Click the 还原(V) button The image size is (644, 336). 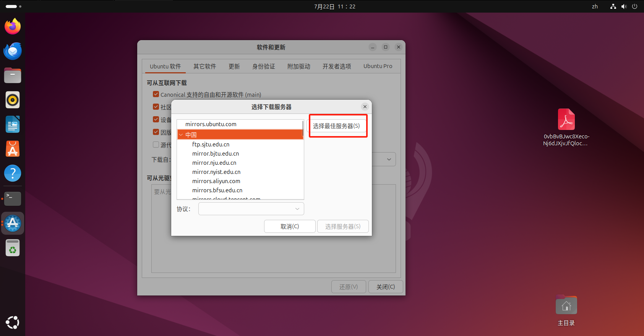[349, 287]
